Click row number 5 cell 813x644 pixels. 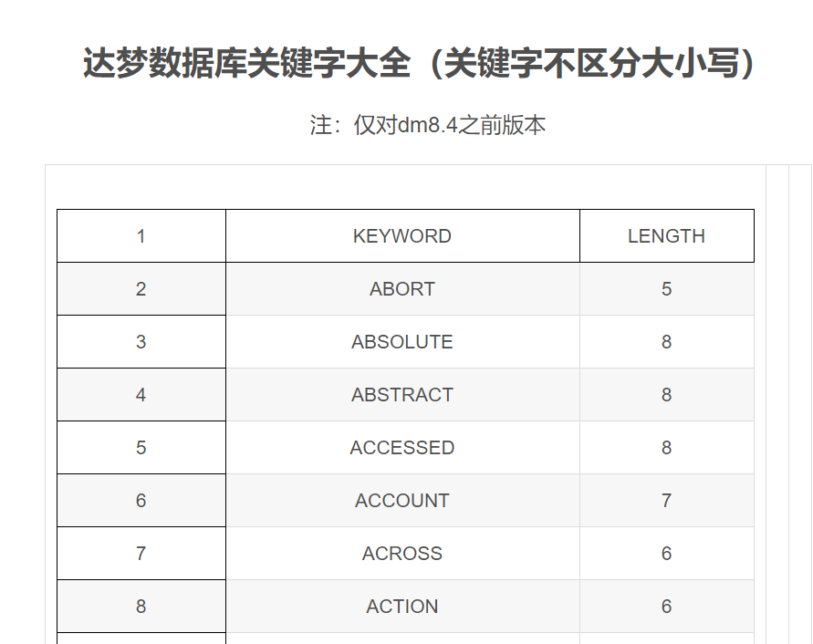coord(141,448)
